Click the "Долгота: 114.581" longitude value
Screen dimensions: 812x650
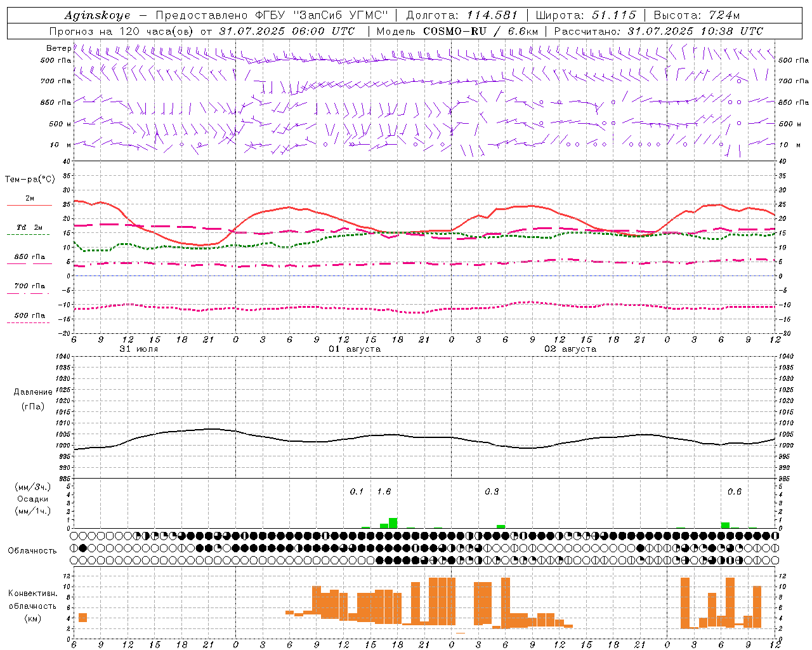(x=462, y=15)
